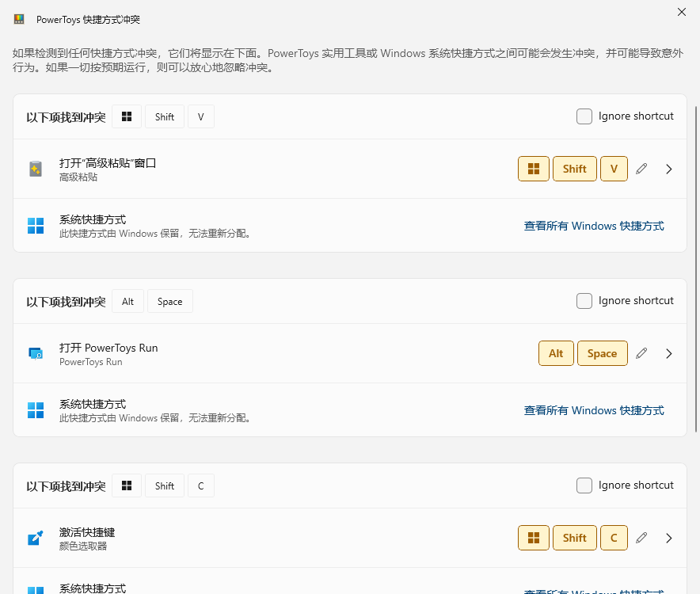Edit the PowerToys Run shortcut with pencil icon

coord(641,353)
